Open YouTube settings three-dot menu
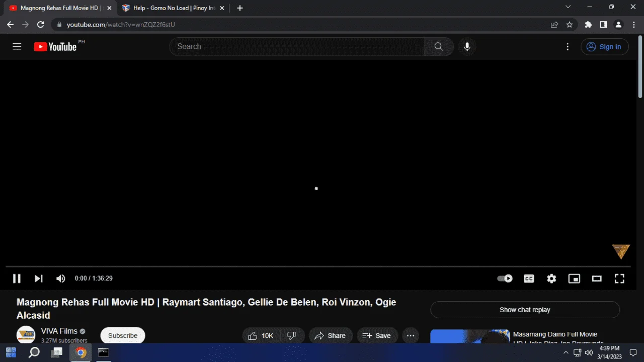This screenshot has width=644, height=362. [568, 47]
